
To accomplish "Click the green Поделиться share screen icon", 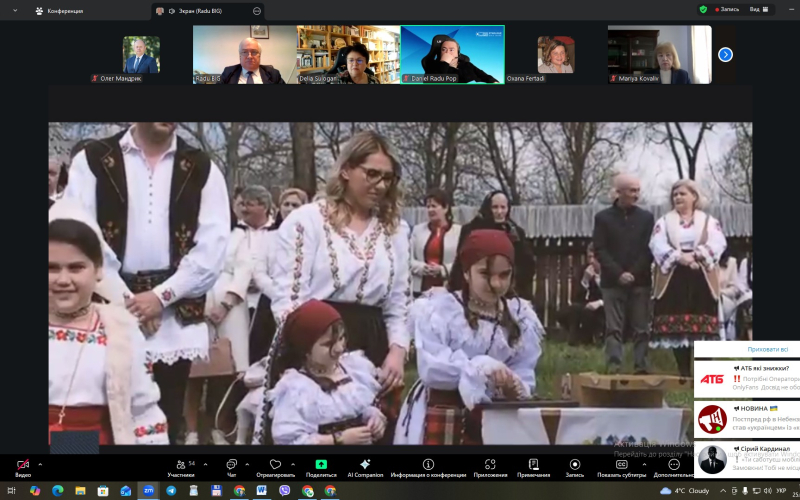I will click(x=321, y=465).
